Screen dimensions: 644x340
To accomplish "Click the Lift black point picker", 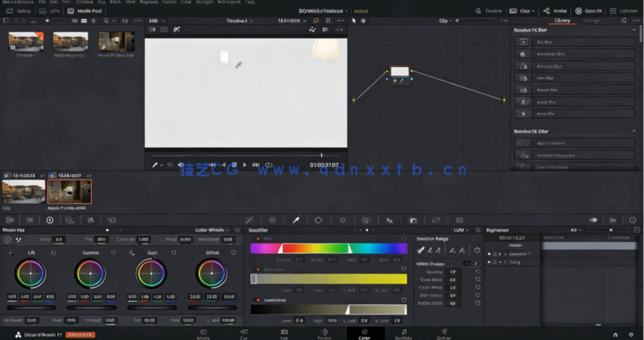I will pyautogui.click(x=11, y=252).
